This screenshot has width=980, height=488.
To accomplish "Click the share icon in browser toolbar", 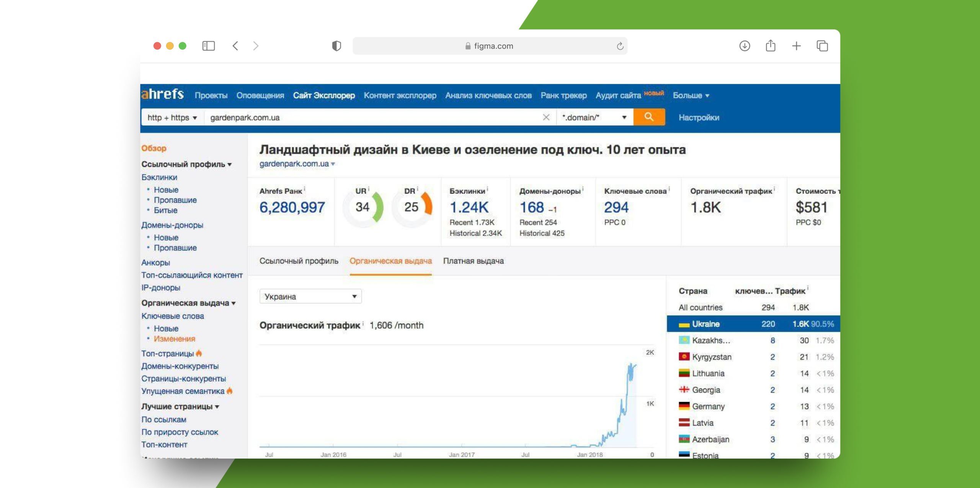I will click(x=770, y=46).
